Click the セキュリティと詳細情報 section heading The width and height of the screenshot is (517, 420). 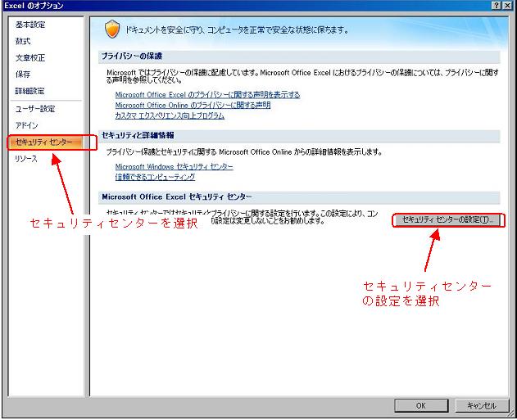coord(138,135)
